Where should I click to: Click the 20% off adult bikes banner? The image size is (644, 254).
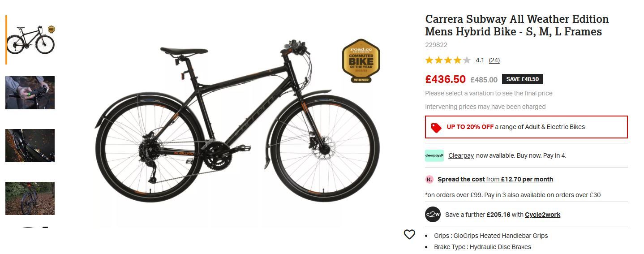pos(526,127)
